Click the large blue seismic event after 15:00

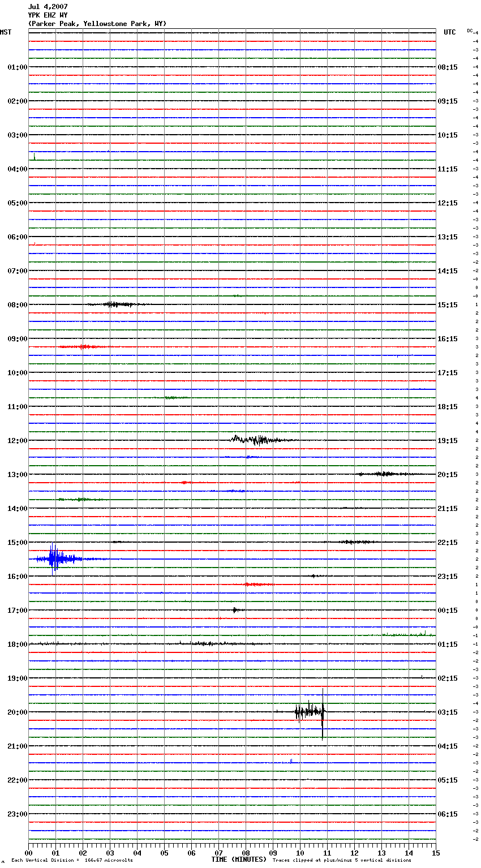(x=59, y=559)
